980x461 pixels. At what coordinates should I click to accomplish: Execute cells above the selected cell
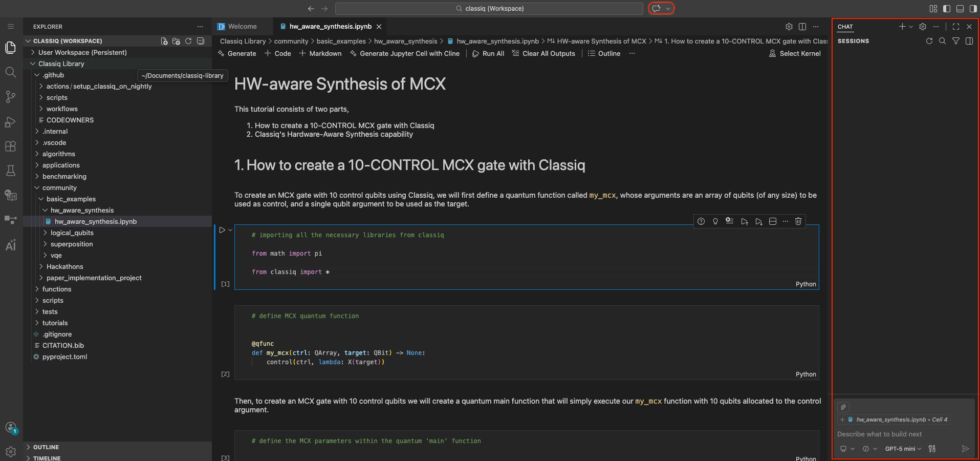(745, 221)
